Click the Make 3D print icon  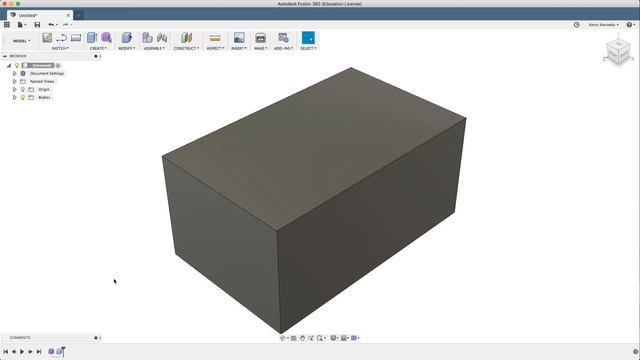pyautogui.click(x=260, y=38)
